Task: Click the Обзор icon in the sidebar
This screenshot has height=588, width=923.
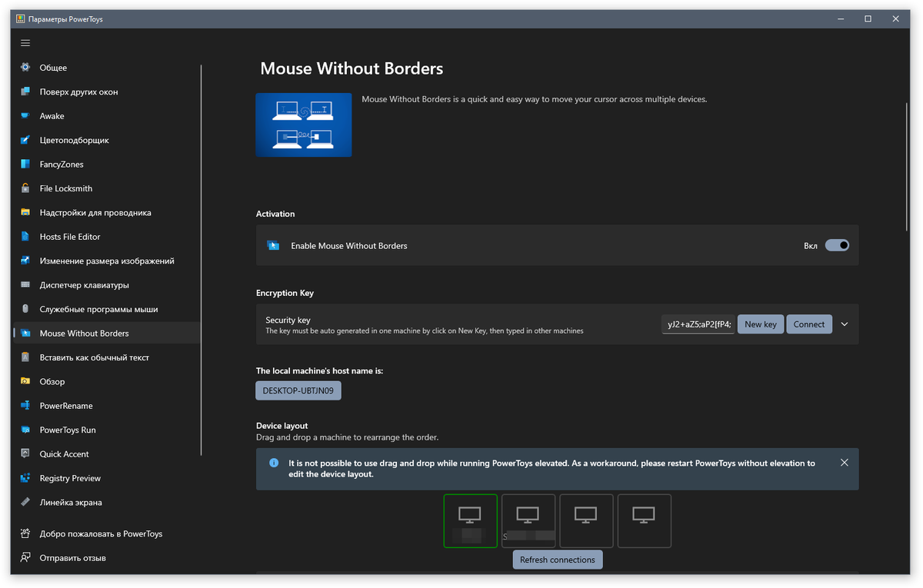Action: tap(25, 381)
